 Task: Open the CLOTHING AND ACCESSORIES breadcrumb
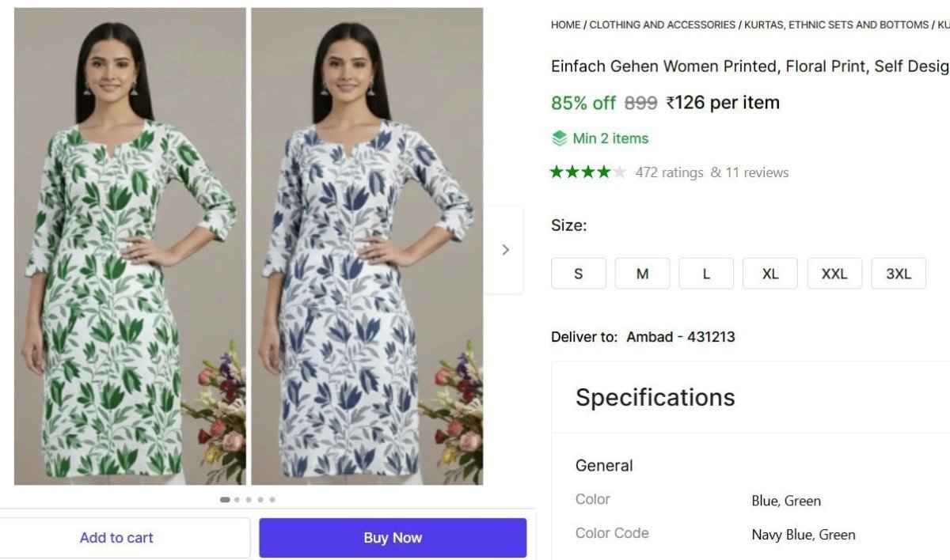[662, 25]
